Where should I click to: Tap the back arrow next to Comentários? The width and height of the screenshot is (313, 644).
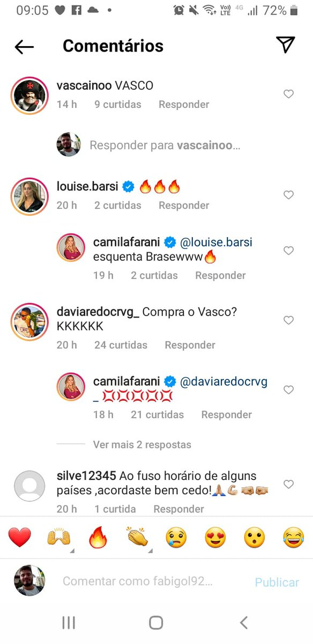(x=24, y=47)
